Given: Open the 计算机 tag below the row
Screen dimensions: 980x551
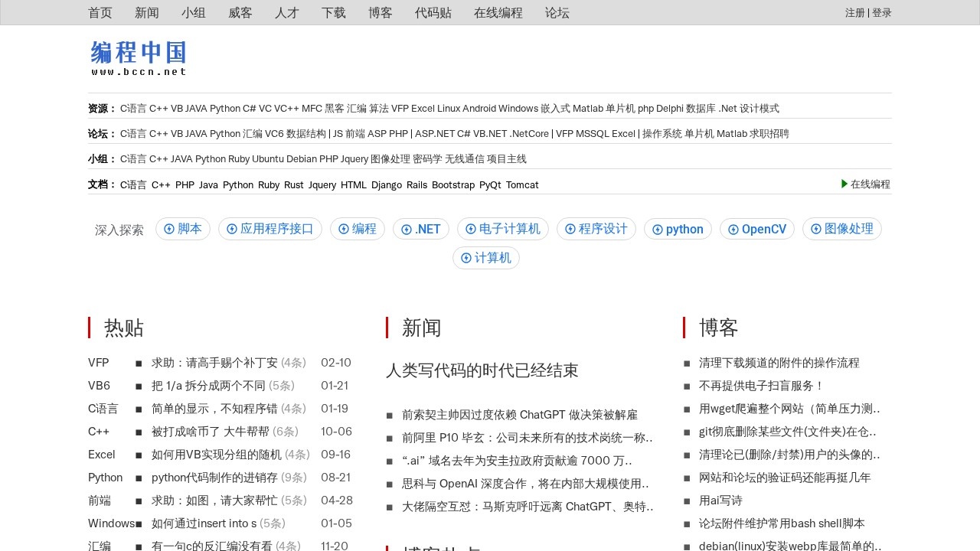Looking at the screenshot, I should point(486,258).
